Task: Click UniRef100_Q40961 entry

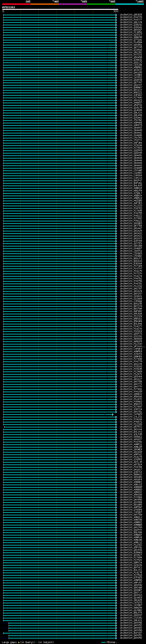Action: tap(131, 45)
